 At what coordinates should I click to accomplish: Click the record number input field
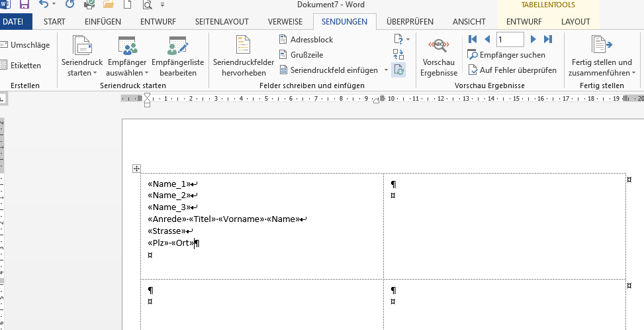point(510,40)
